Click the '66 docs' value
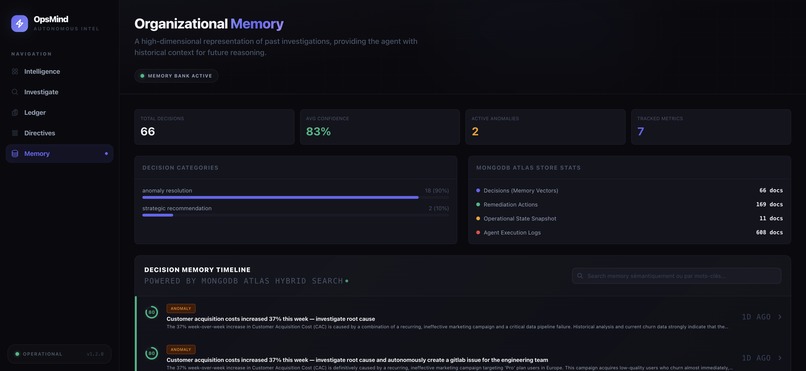806x371 pixels. coord(771,191)
